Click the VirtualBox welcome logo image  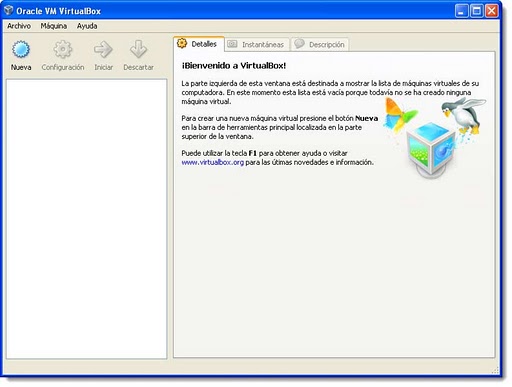pyautogui.click(x=435, y=137)
